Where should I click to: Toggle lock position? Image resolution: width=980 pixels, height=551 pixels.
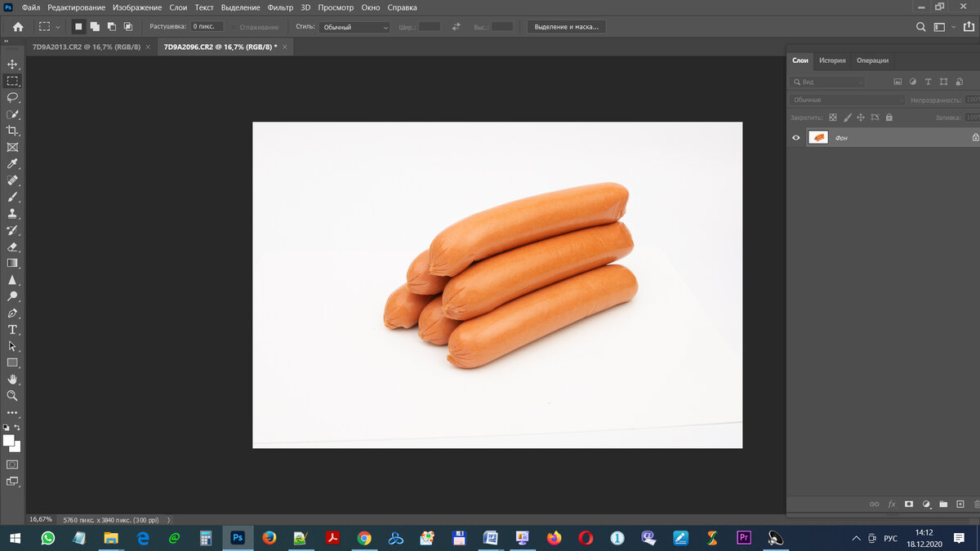[x=861, y=118]
